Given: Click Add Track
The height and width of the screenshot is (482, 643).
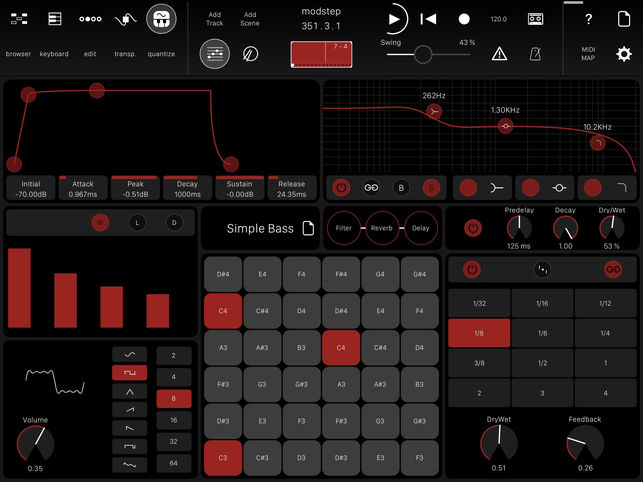Looking at the screenshot, I should [214, 19].
